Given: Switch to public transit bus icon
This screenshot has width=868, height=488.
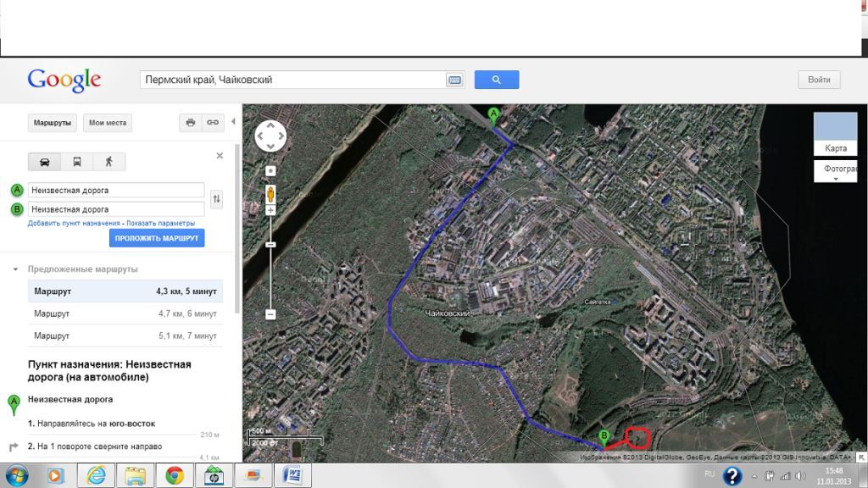Looking at the screenshot, I should (76, 162).
